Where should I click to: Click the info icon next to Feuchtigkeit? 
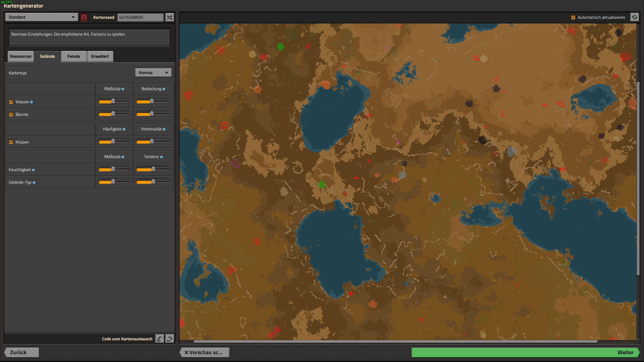[33, 170]
